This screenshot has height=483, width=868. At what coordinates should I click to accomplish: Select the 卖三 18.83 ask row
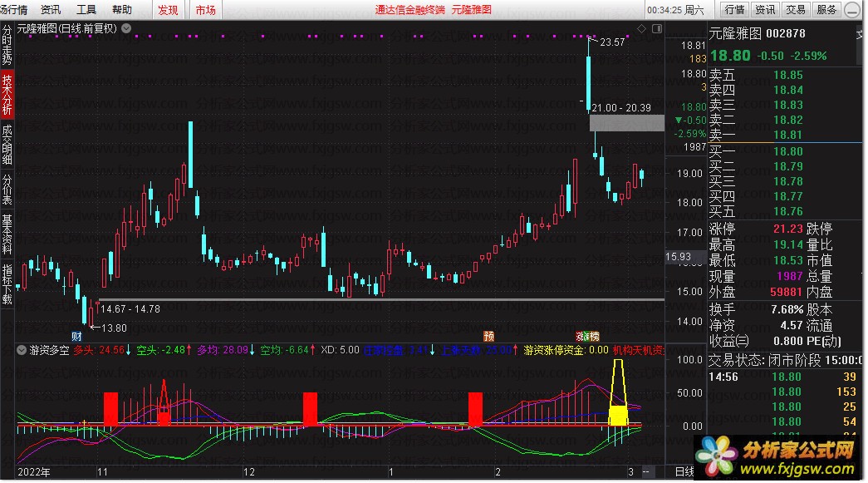(785, 105)
